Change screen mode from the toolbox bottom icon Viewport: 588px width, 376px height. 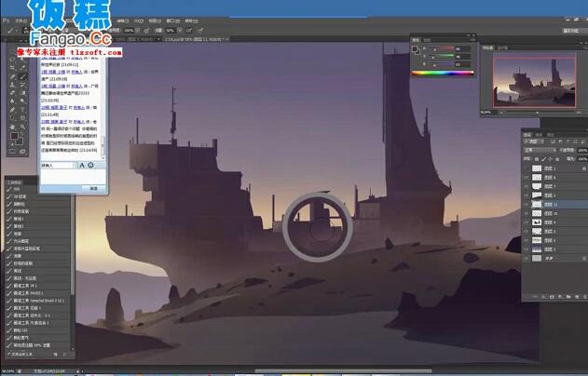pos(22,151)
